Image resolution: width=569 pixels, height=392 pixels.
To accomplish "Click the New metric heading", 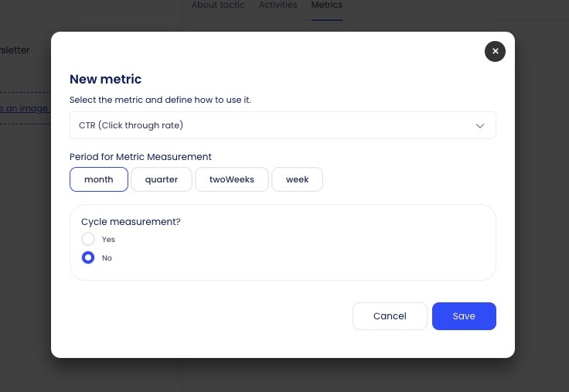I will tap(105, 79).
